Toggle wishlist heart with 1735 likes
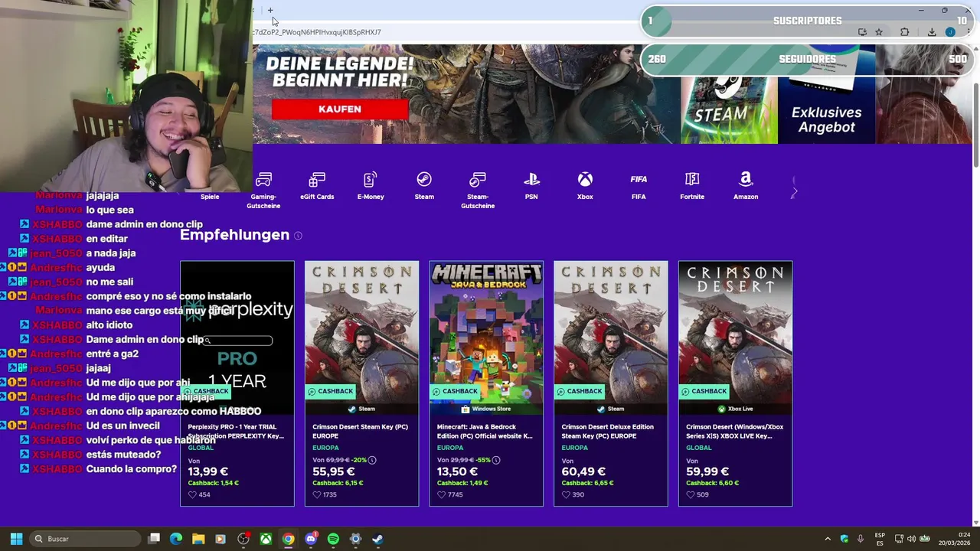 (x=317, y=495)
